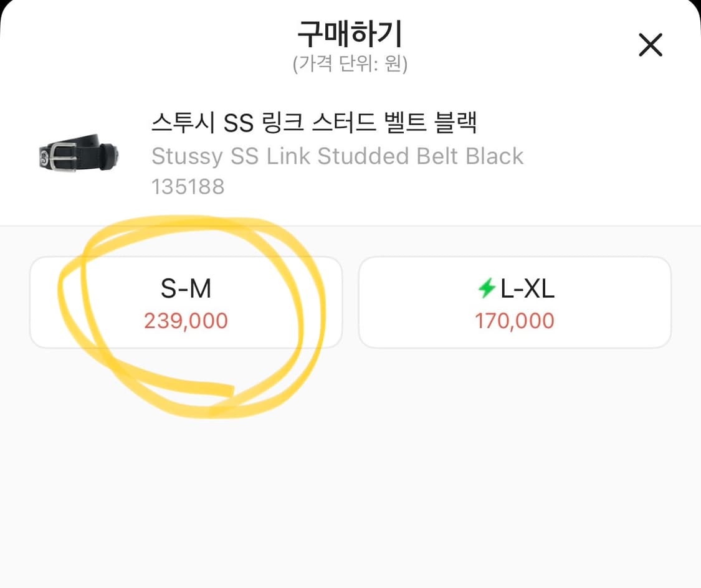Close the 구매하기 purchase sheet

[x=651, y=45]
